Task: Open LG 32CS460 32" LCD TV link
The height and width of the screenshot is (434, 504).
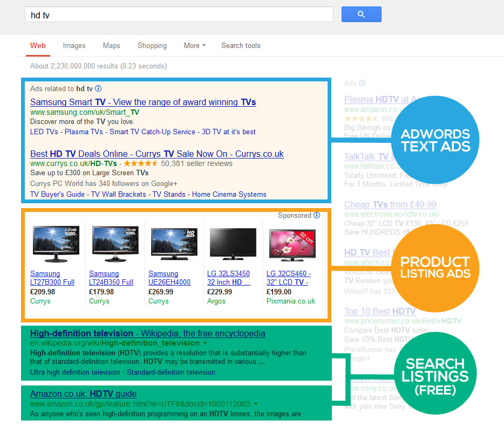Action: point(289,278)
